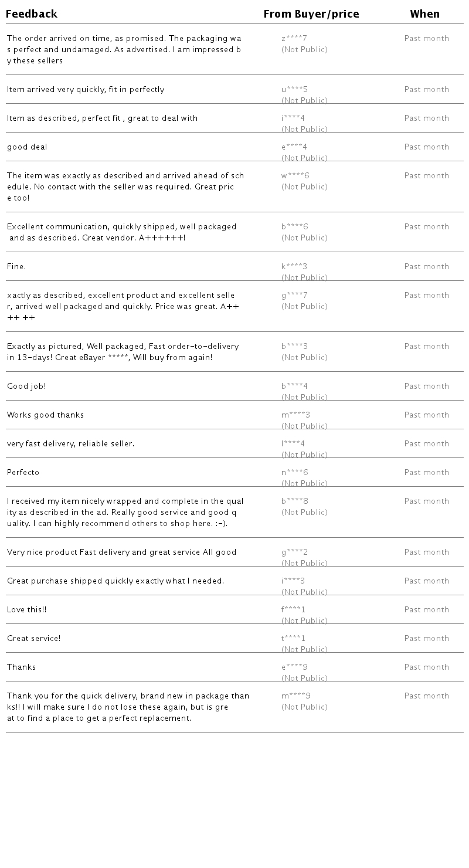
Task: Click the When column header
Action: (x=425, y=14)
